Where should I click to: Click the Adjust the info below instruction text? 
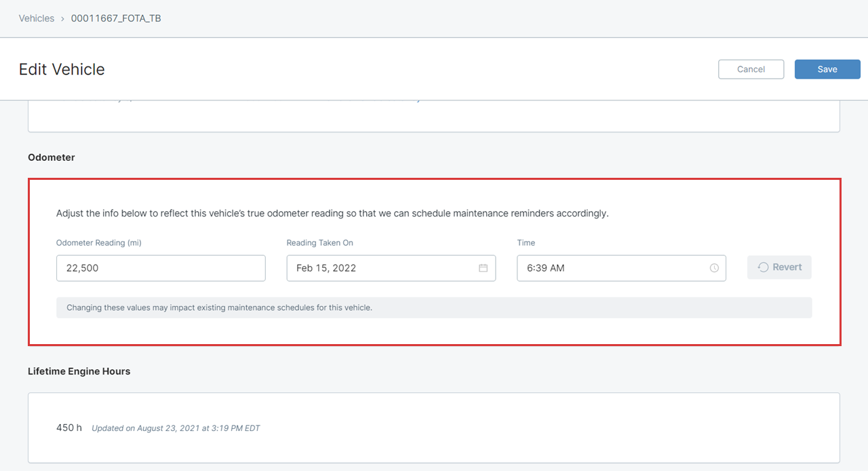tap(332, 213)
